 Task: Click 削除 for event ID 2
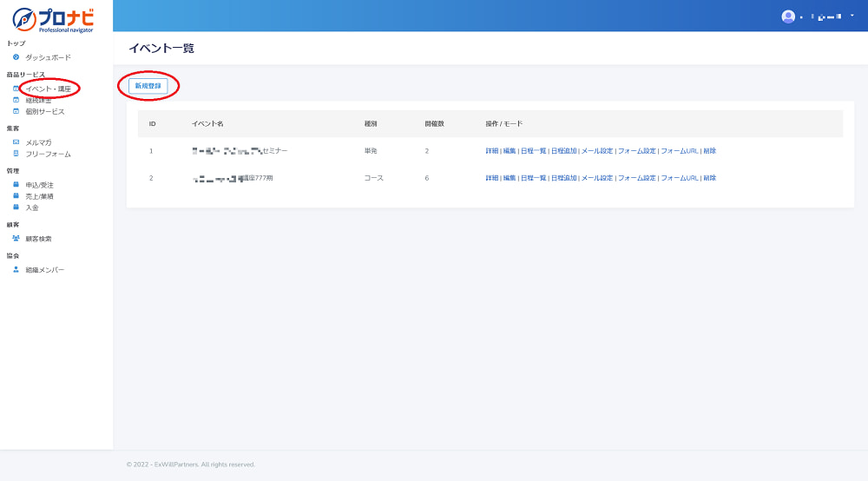pyautogui.click(x=710, y=178)
